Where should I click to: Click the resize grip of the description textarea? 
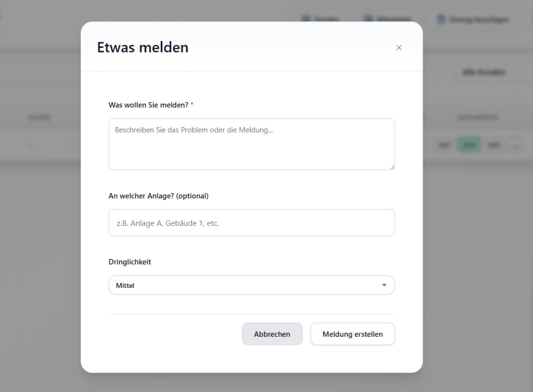392,167
